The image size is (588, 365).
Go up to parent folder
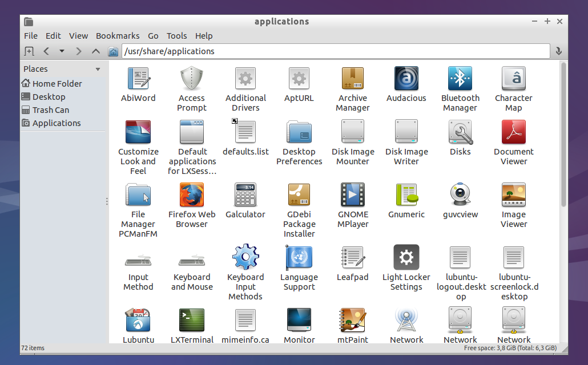(96, 51)
